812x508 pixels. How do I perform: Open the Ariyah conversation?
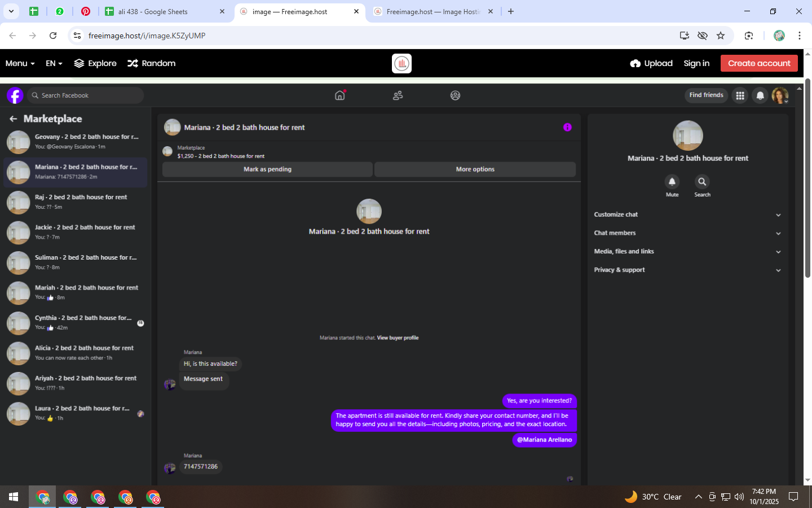tap(76, 383)
